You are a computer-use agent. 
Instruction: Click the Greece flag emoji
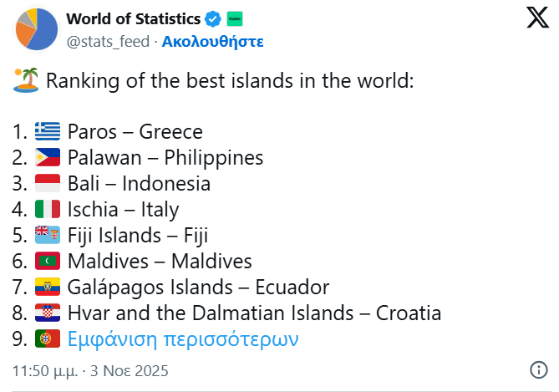pos(48,132)
